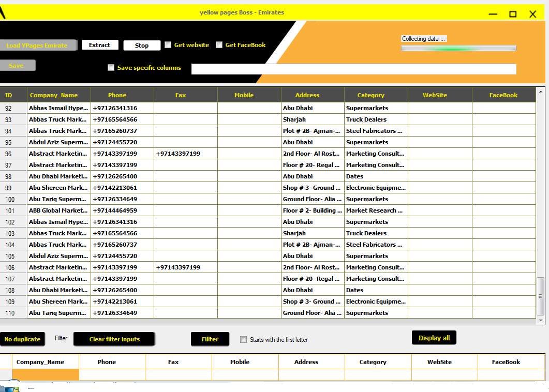549x392 pixels.
Task: Select row ID 92
Action: point(13,108)
